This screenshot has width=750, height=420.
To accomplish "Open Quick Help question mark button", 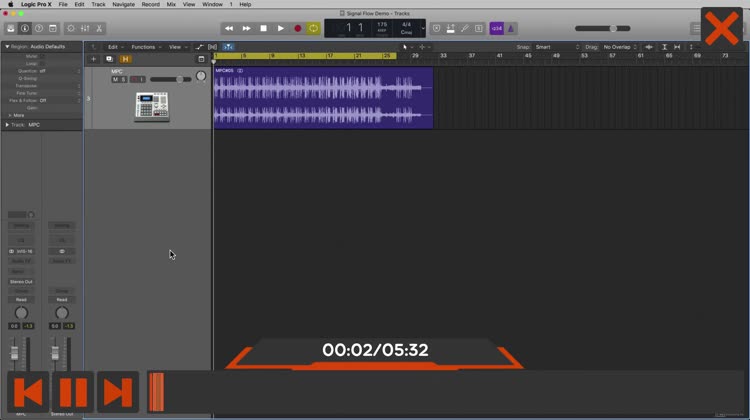I will pyautogui.click(x=39, y=28).
